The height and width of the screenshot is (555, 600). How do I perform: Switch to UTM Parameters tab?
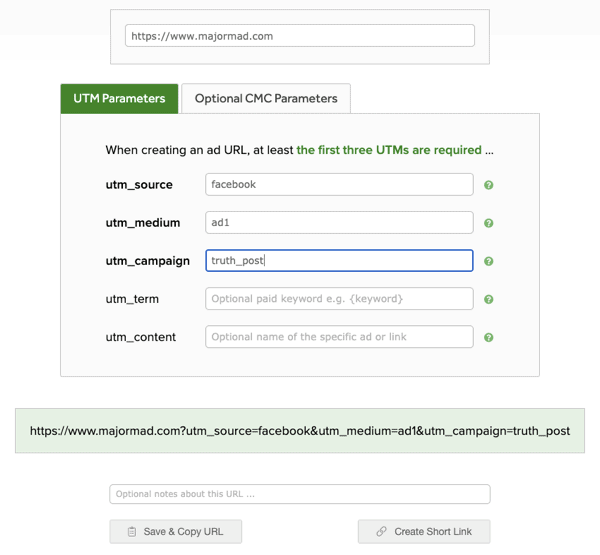tap(119, 99)
